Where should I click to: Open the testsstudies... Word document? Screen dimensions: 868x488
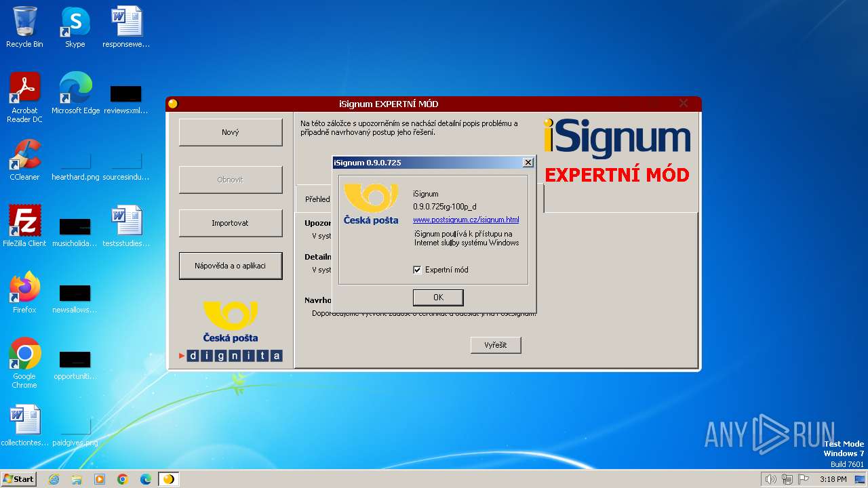[126, 226]
